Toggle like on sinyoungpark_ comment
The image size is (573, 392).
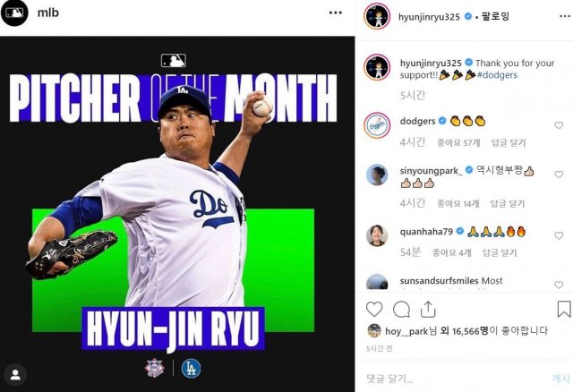(x=559, y=175)
